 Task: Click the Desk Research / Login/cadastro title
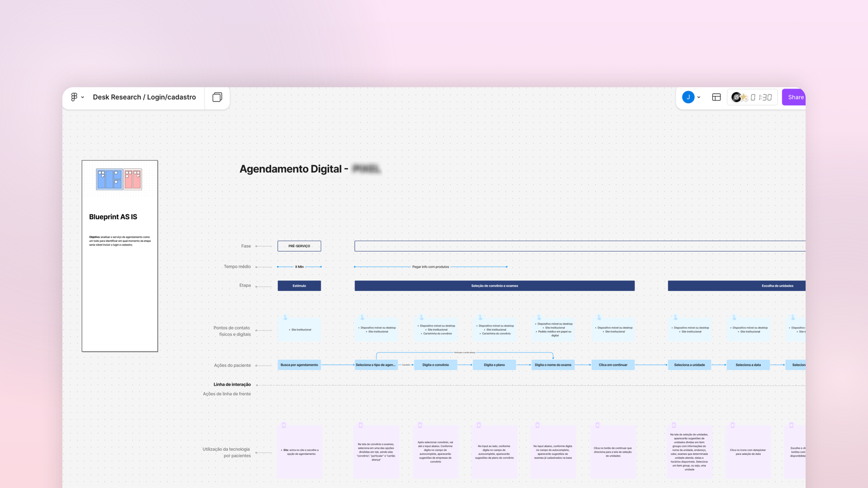point(144,97)
